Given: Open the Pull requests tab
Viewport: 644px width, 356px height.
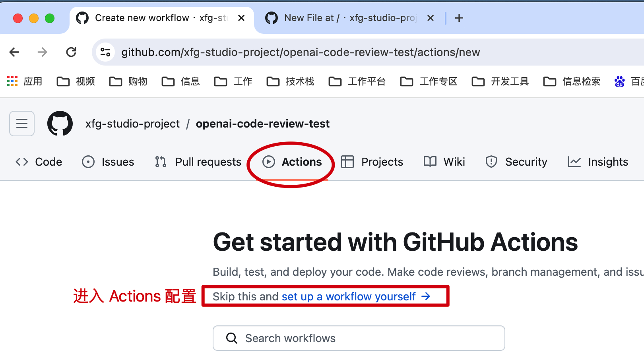Looking at the screenshot, I should coord(198,162).
